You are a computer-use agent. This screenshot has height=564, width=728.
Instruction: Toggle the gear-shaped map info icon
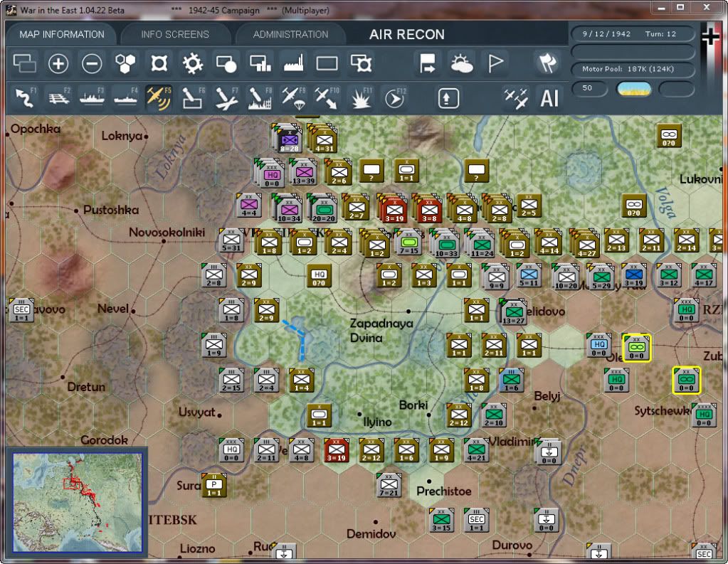tap(193, 63)
